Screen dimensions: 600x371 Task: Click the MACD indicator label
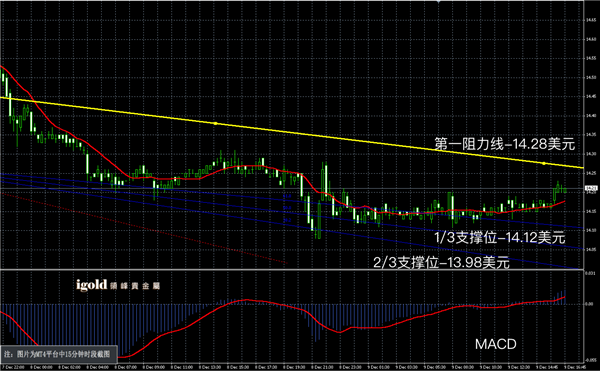pyautogui.click(x=496, y=344)
